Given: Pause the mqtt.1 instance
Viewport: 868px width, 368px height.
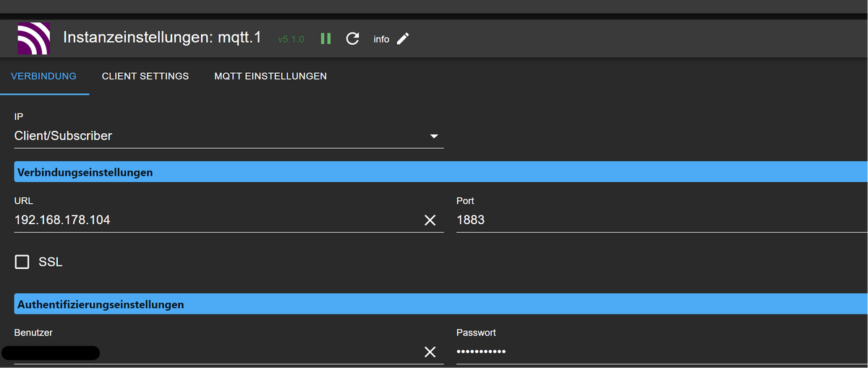Looking at the screenshot, I should (325, 38).
